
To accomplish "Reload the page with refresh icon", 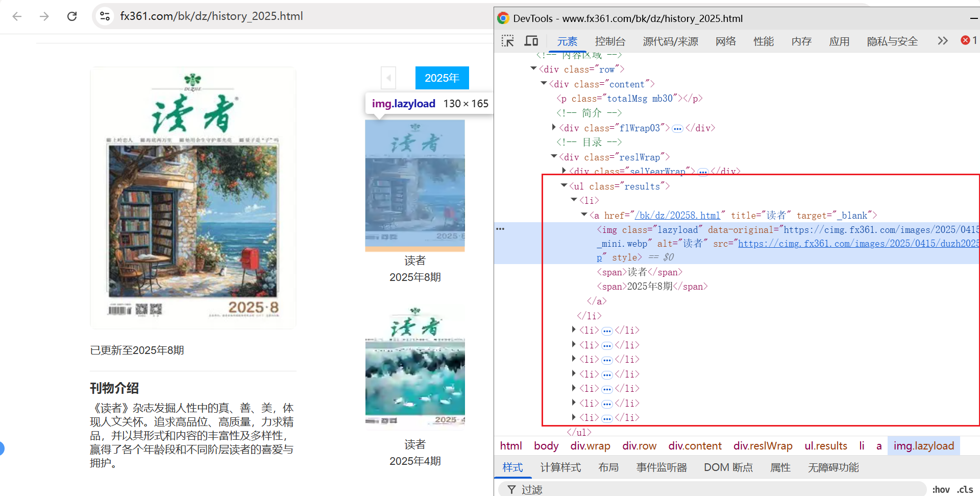I will (72, 16).
